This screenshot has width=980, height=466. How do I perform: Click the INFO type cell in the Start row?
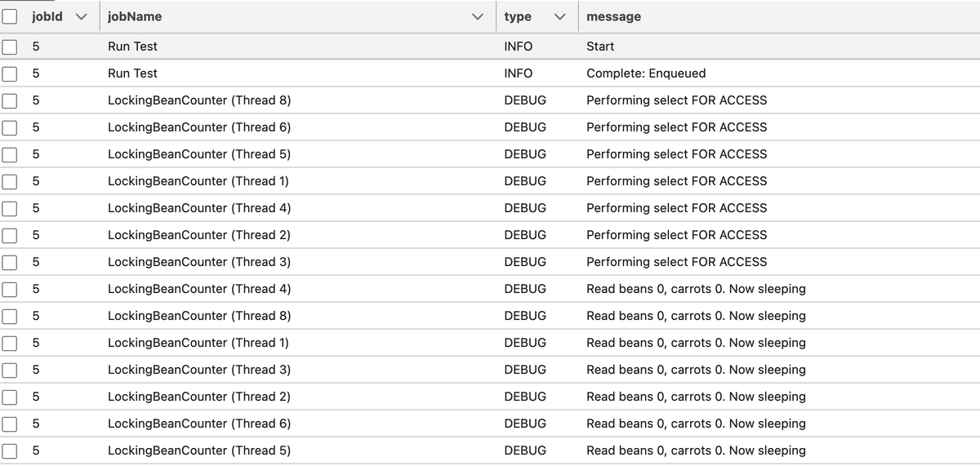tap(519, 47)
